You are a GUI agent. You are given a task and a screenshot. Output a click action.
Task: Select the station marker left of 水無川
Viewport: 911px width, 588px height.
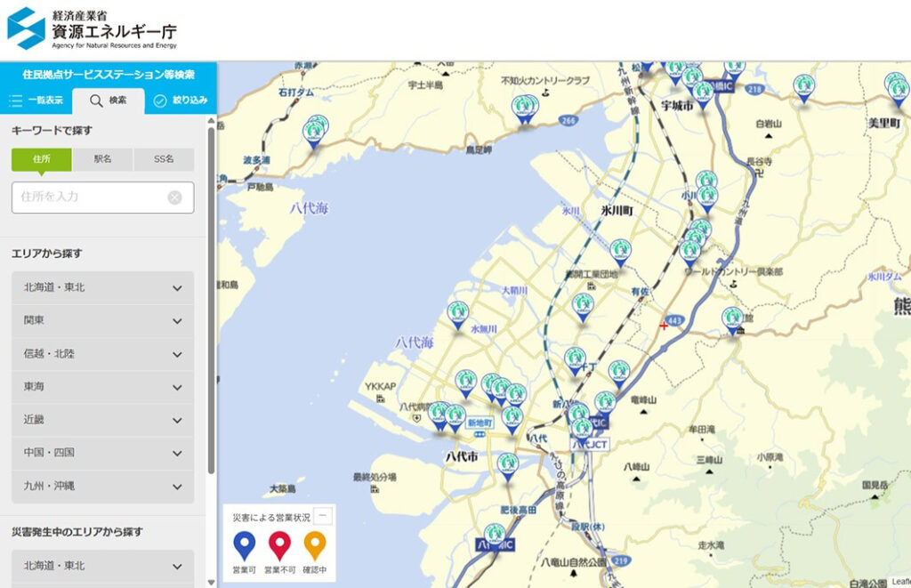click(458, 316)
